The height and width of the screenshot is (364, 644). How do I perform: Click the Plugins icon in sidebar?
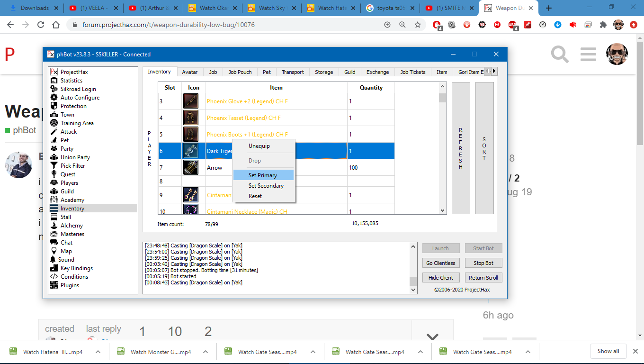pyautogui.click(x=54, y=285)
